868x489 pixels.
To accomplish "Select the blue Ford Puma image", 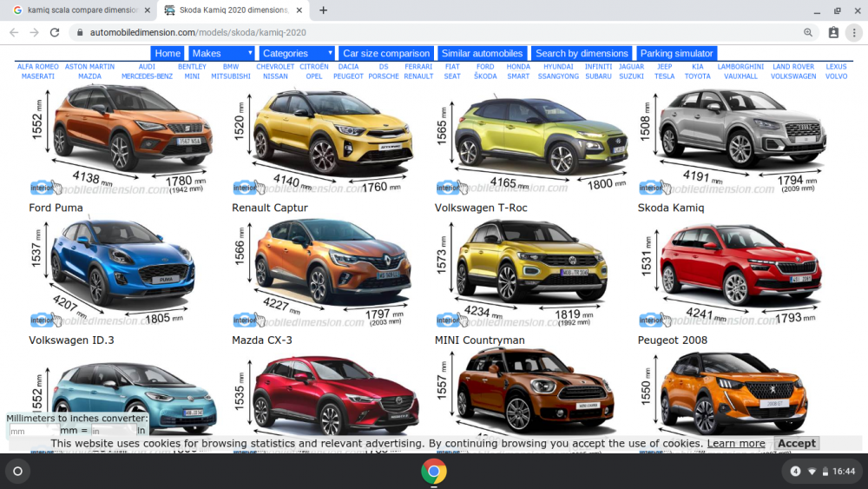I will coord(122,263).
